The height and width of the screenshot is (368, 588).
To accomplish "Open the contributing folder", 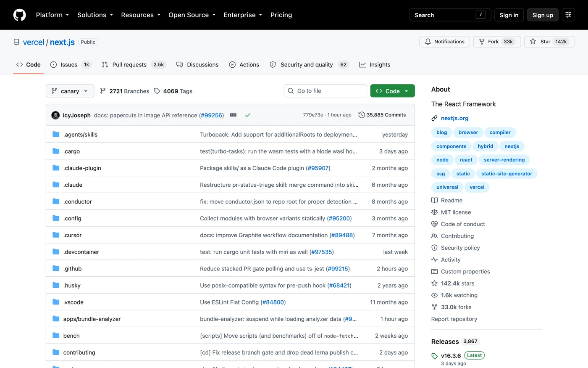I will pos(79,352).
